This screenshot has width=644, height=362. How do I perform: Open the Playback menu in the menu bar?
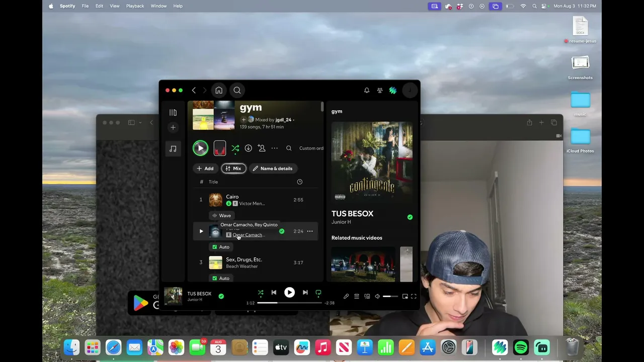pos(135,6)
